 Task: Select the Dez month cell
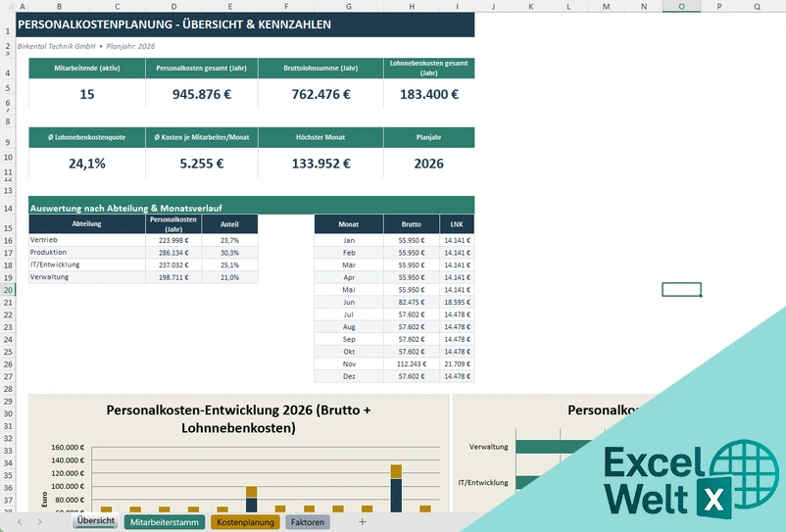(349, 376)
